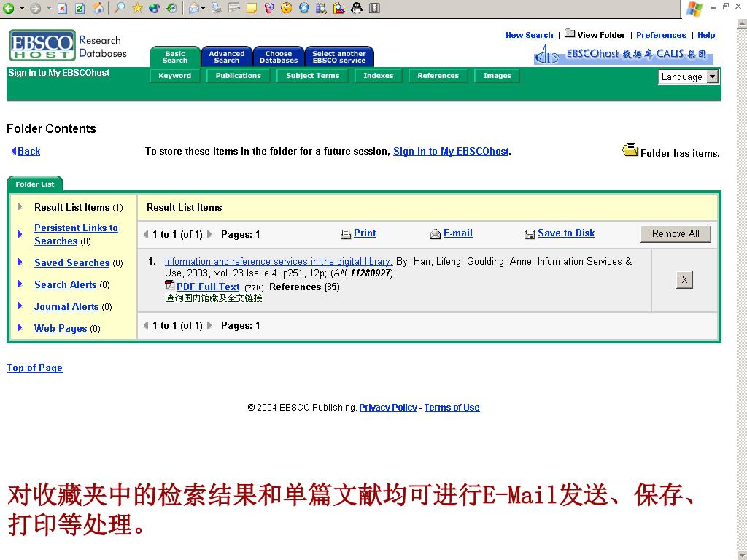Expand the Persistent Links to Searches arrow

(20, 234)
